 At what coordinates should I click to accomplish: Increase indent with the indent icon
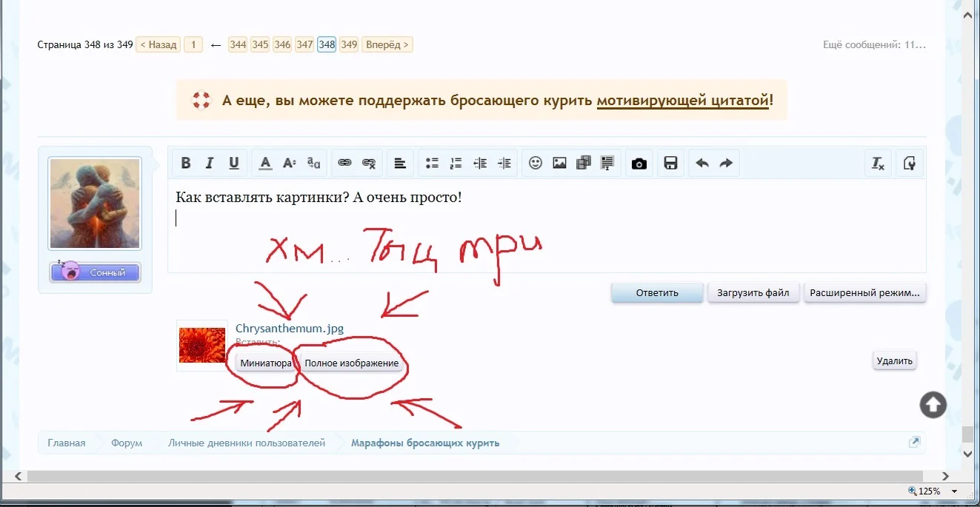pos(504,163)
